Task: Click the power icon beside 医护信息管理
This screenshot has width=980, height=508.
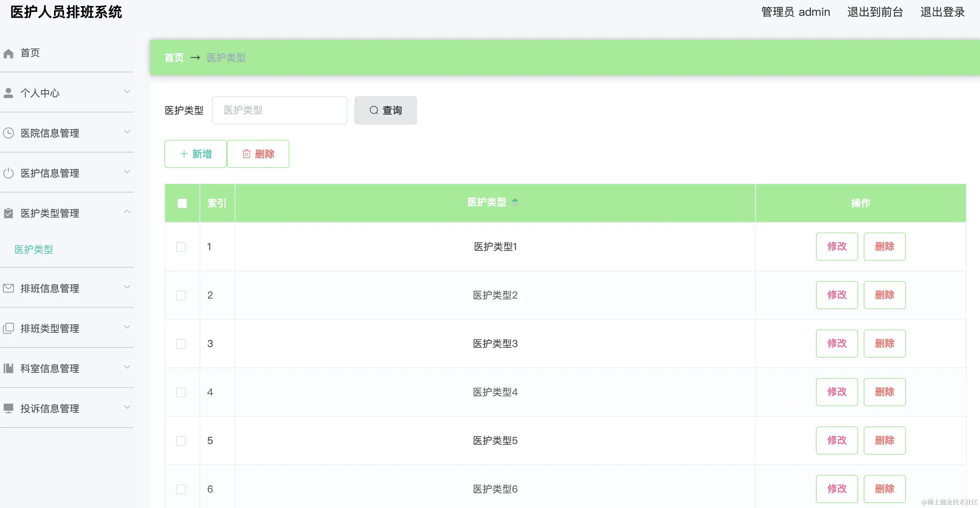Action: click(8, 173)
